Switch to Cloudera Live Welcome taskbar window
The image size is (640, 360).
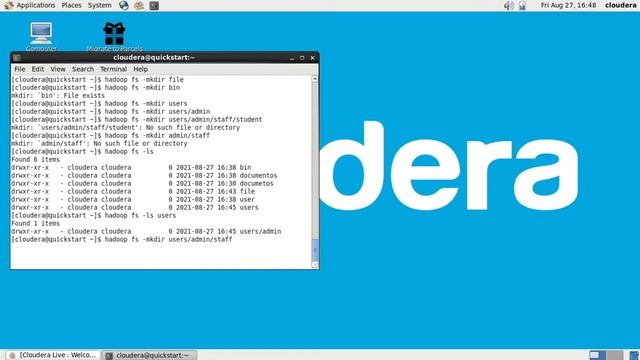(x=53, y=355)
